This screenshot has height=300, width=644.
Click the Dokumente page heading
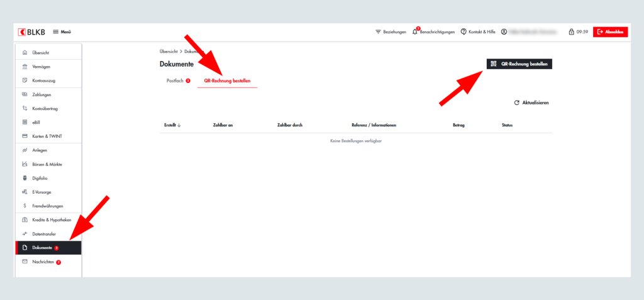point(177,64)
